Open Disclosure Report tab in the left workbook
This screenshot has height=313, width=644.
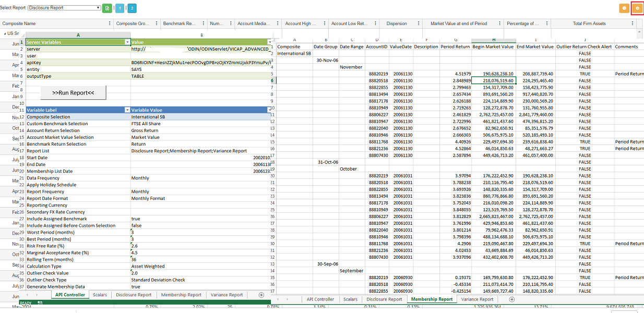(134, 295)
